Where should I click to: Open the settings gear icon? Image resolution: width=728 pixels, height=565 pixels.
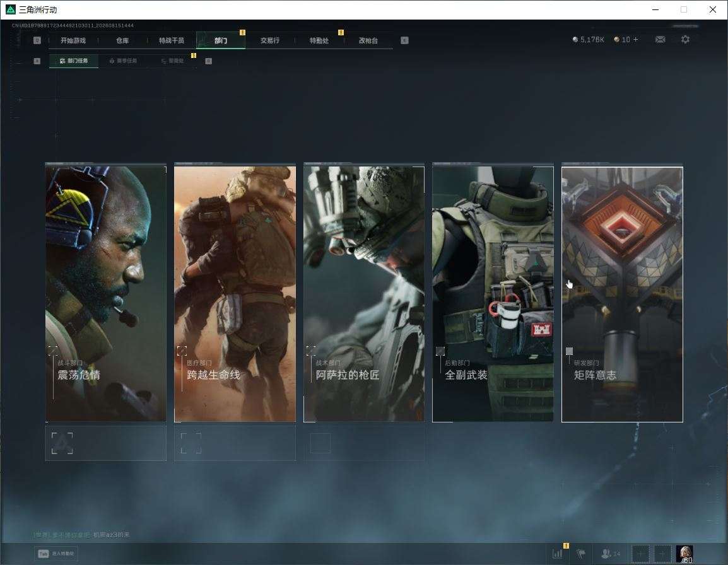point(685,40)
